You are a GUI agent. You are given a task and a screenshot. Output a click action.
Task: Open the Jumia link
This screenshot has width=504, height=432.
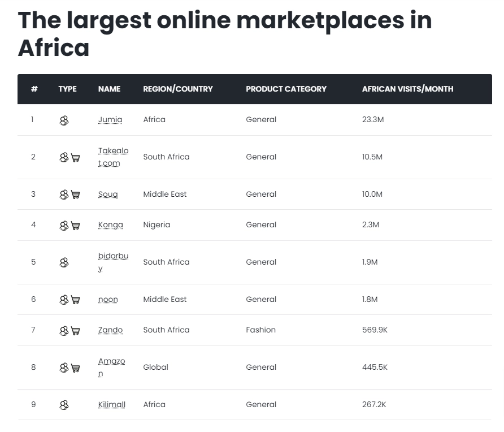click(110, 120)
